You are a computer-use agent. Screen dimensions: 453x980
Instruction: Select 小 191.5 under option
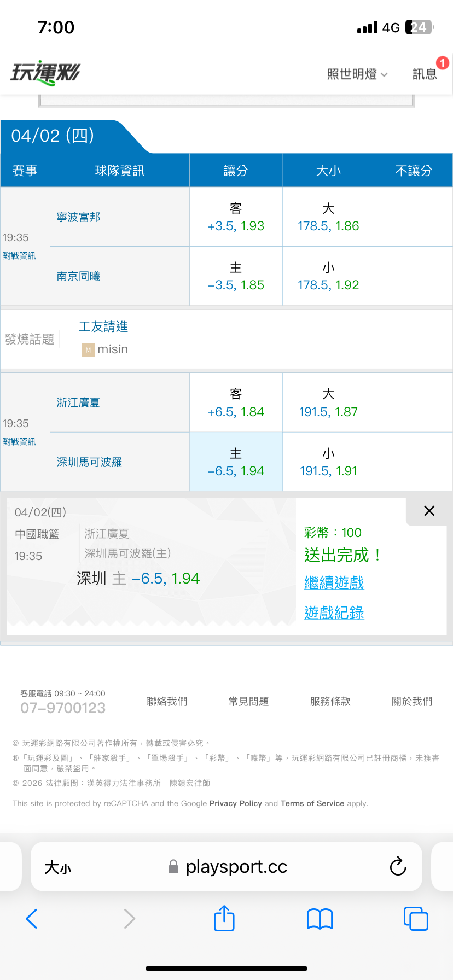[328, 462]
